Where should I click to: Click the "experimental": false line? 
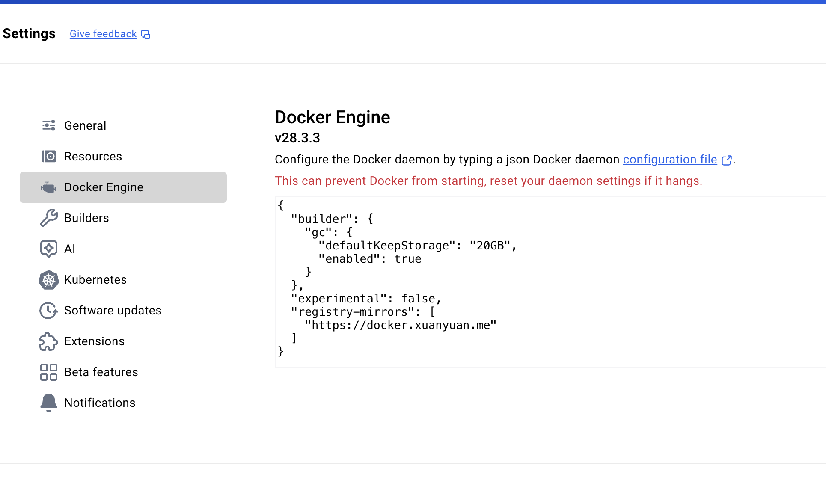coord(366,299)
